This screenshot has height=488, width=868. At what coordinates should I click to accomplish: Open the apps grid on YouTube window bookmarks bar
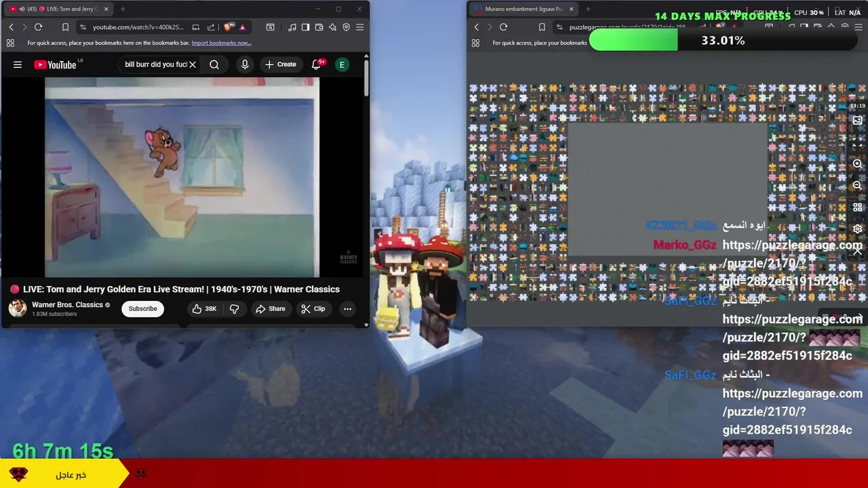point(10,43)
